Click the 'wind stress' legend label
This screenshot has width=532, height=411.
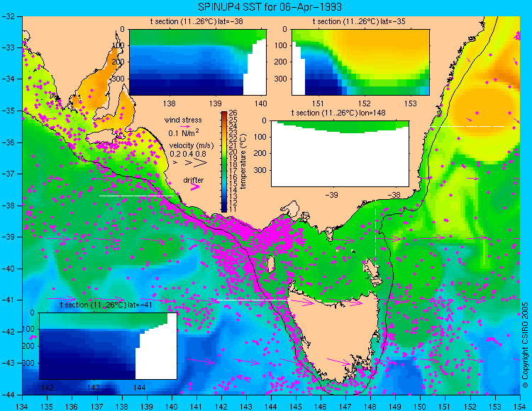(183, 120)
